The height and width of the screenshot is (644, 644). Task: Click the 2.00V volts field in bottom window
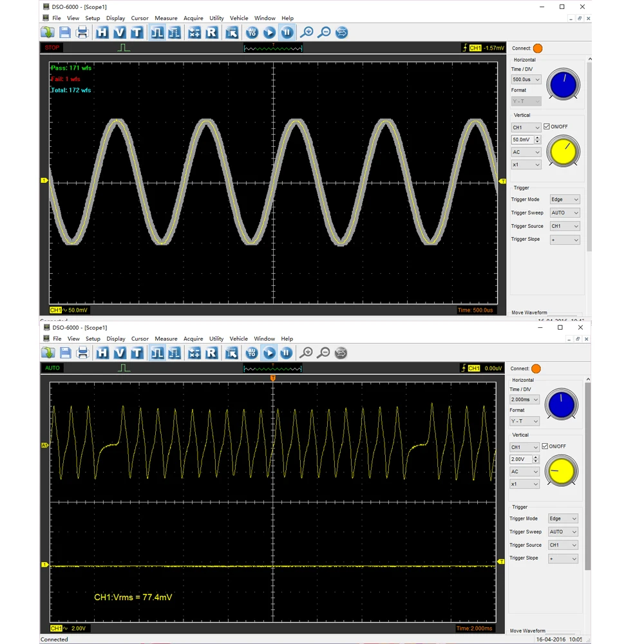(520, 459)
